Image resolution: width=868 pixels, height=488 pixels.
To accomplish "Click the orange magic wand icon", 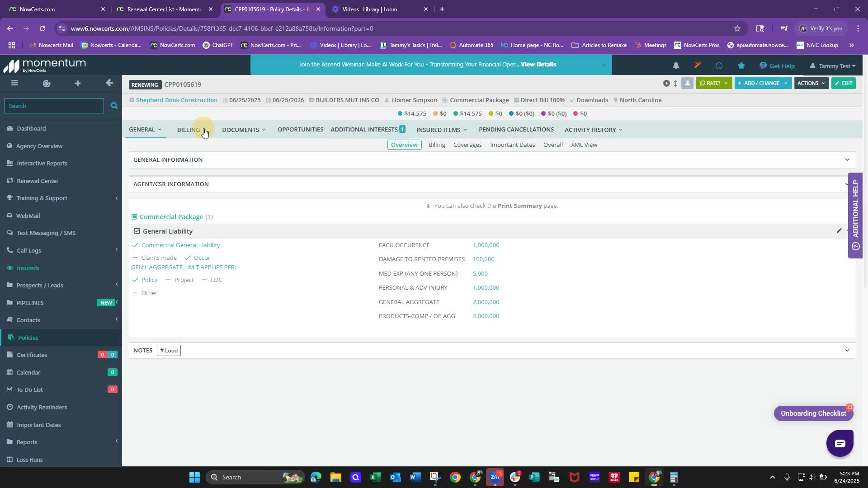I will click(698, 66).
